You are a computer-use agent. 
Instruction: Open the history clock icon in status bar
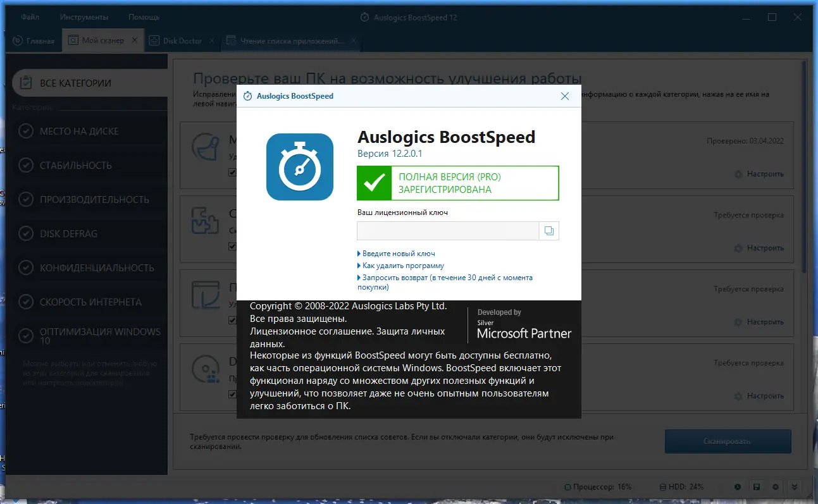[738, 487]
